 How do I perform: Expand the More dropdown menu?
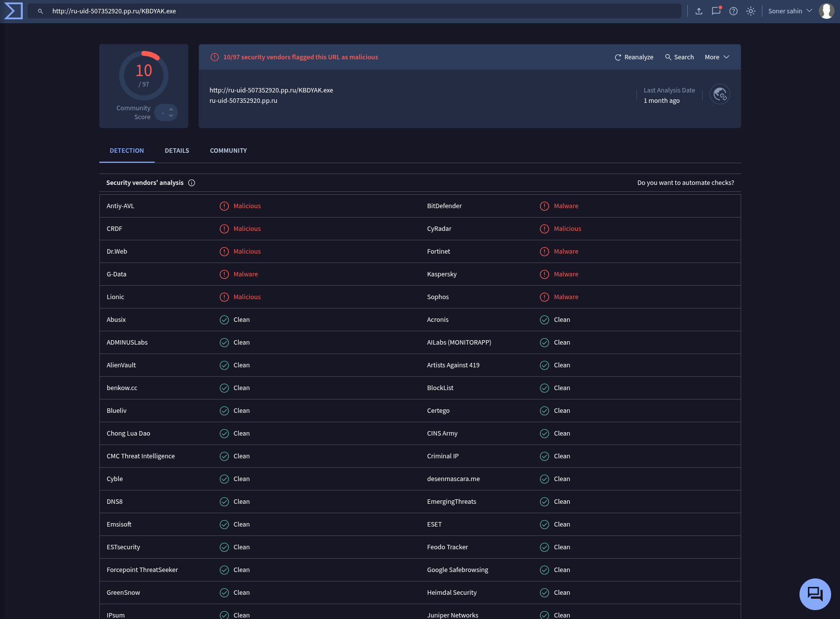coord(717,57)
